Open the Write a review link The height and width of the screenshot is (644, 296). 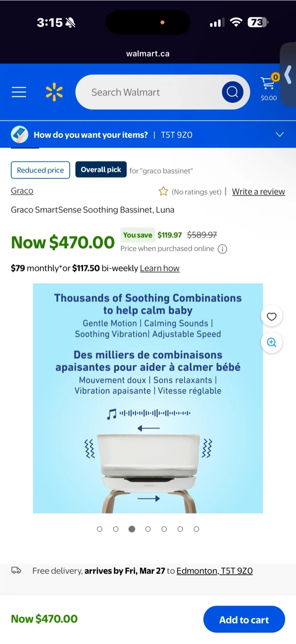pyautogui.click(x=258, y=191)
